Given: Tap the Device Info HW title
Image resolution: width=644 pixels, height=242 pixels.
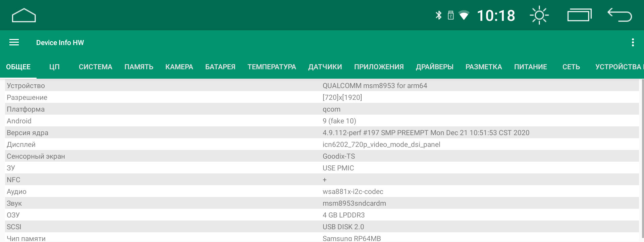Looking at the screenshot, I should click(x=60, y=43).
